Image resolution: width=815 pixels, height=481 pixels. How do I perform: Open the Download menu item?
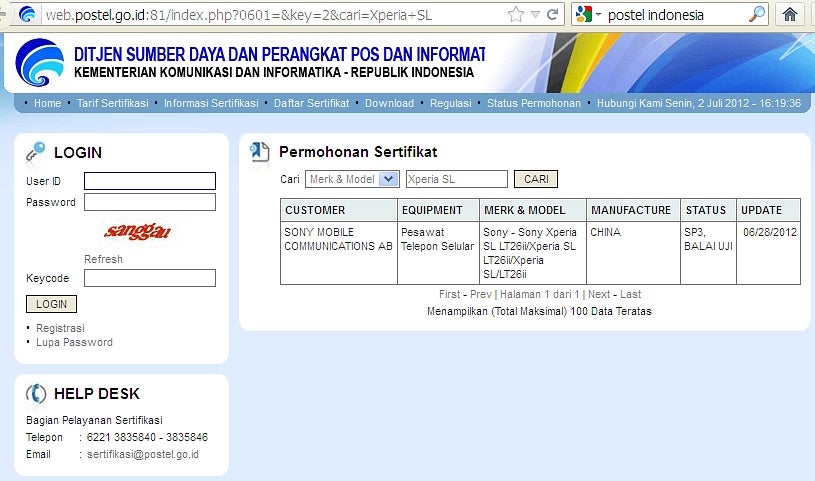click(389, 103)
